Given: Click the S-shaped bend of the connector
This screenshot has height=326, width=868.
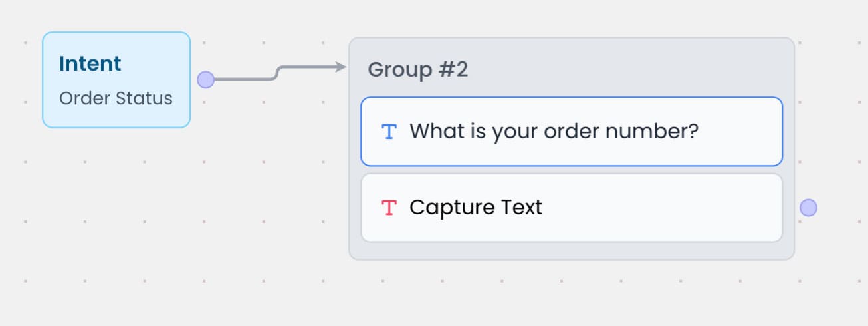Looking at the screenshot, I should [x=277, y=73].
